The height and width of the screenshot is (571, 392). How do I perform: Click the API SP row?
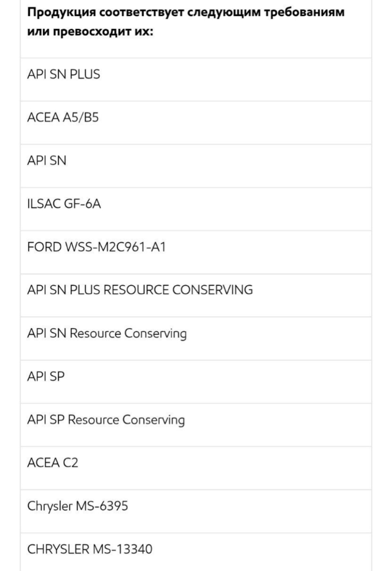coord(196,382)
